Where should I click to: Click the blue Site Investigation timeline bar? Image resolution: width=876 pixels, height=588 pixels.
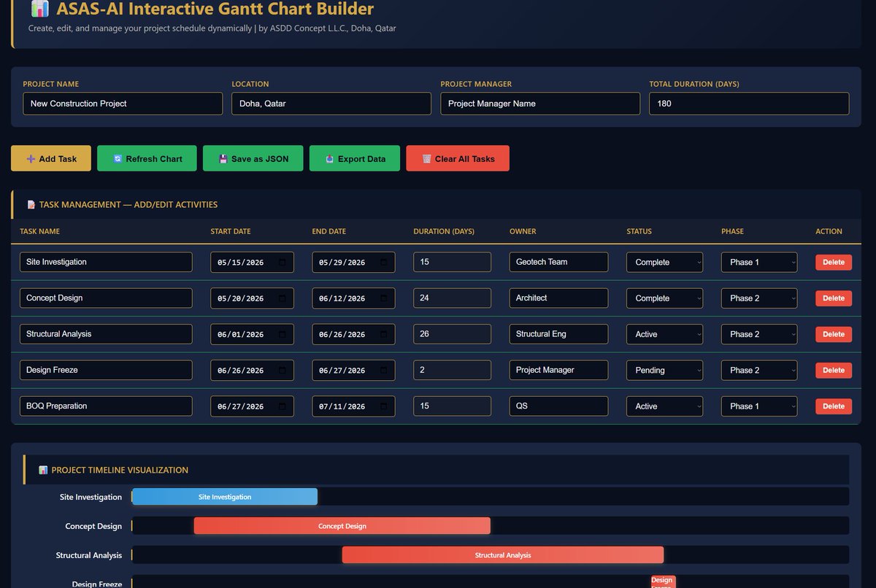pyautogui.click(x=225, y=497)
